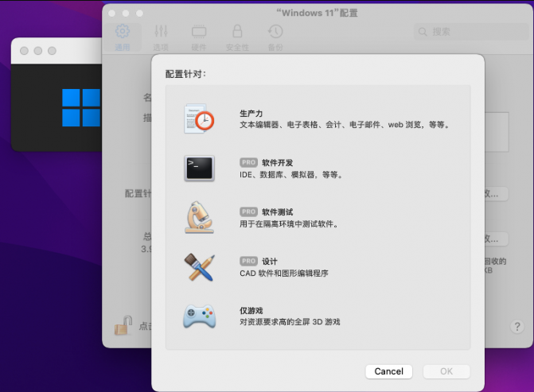Click PRO badge next to 设计
This screenshot has width=534, height=392.
coord(248,262)
